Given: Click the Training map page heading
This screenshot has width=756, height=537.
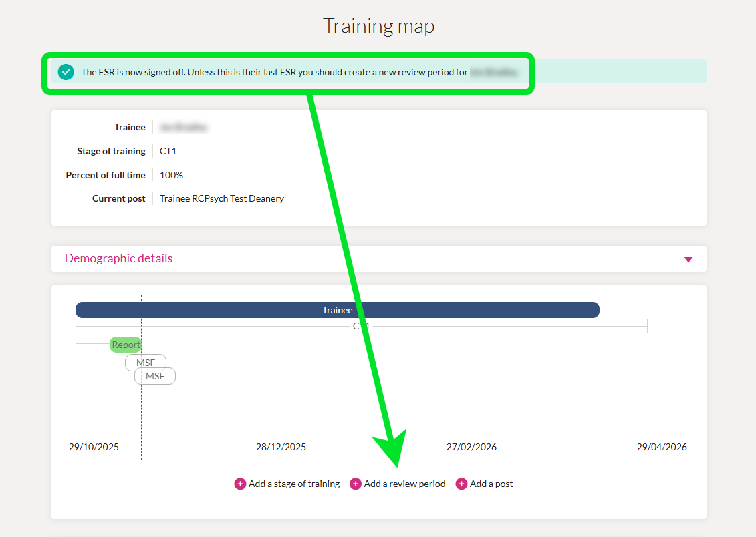Looking at the screenshot, I should pos(378,26).
